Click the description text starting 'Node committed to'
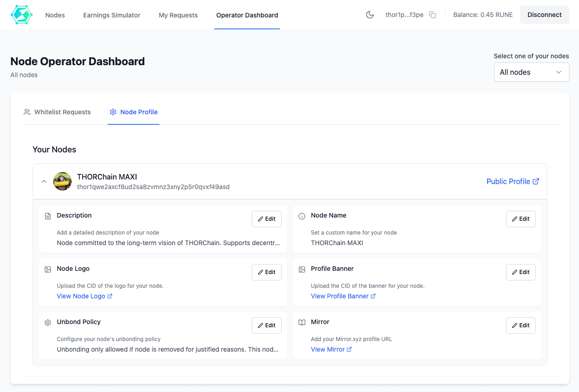The image size is (579, 392). click(168, 243)
